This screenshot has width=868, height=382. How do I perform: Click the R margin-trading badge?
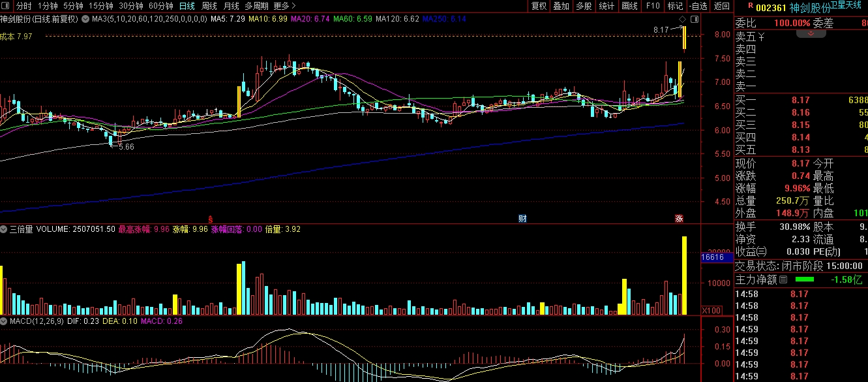751,7
